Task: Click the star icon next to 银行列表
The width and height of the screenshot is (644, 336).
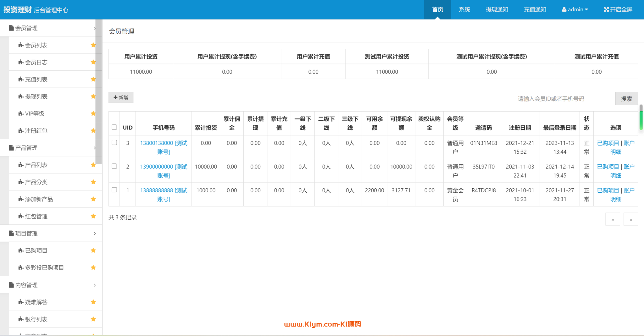Action: tap(93, 319)
